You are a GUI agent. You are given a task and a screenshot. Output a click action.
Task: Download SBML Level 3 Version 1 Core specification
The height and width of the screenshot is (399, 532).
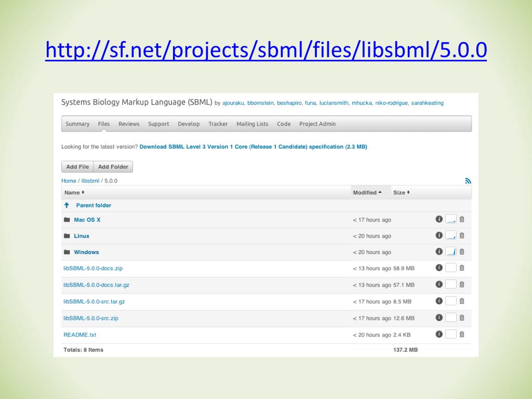click(x=253, y=147)
